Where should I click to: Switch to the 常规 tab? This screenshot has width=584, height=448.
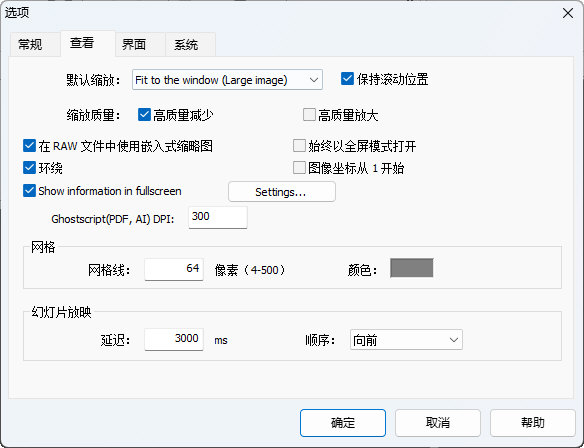click(34, 45)
